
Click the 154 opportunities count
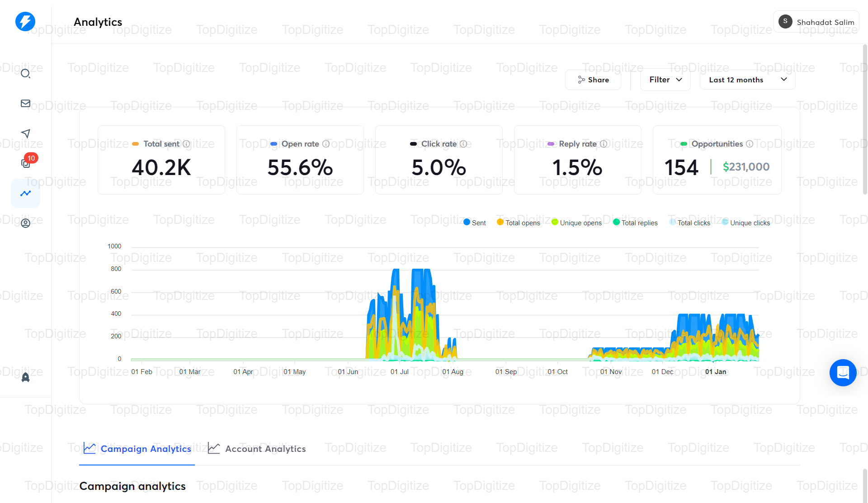(681, 167)
